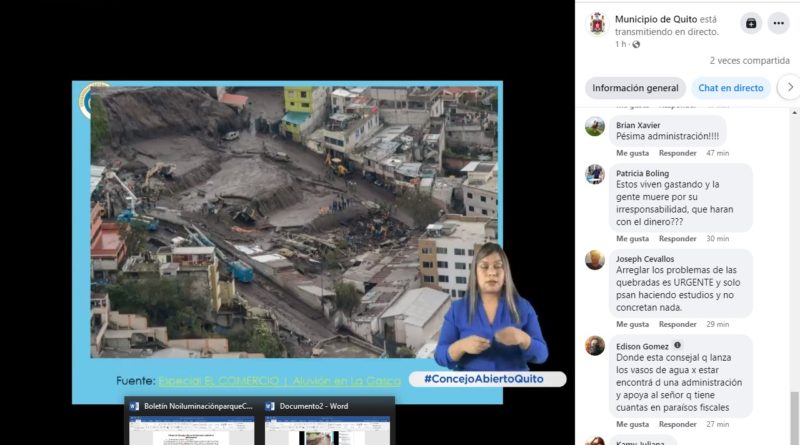Open El Comercio source link in slide

pos(280,381)
